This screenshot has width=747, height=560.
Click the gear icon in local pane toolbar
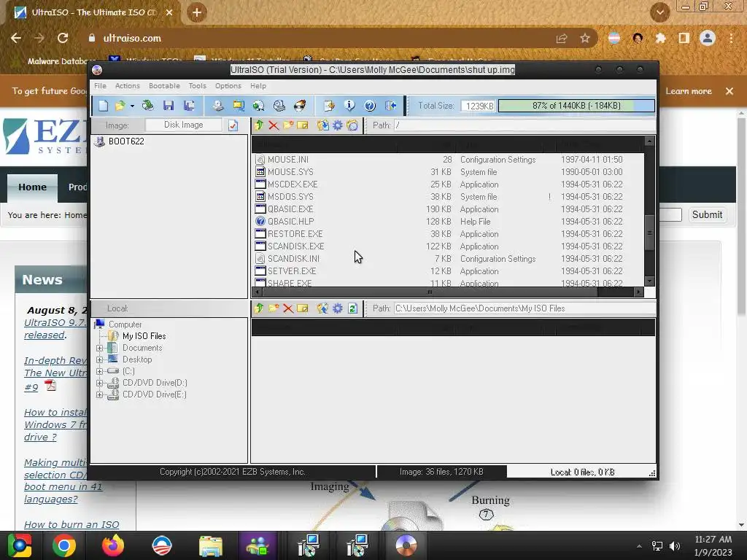pos(338,308)
